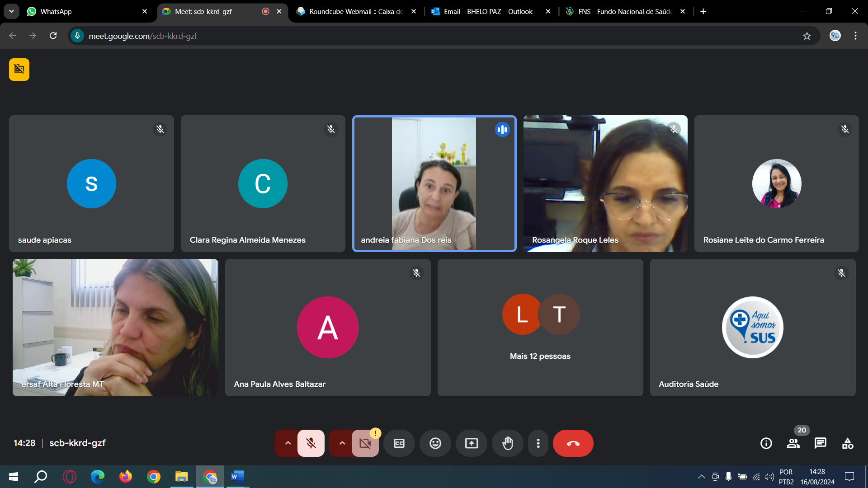
Task: Toggle closed captions
Action: tap(399, 443)
